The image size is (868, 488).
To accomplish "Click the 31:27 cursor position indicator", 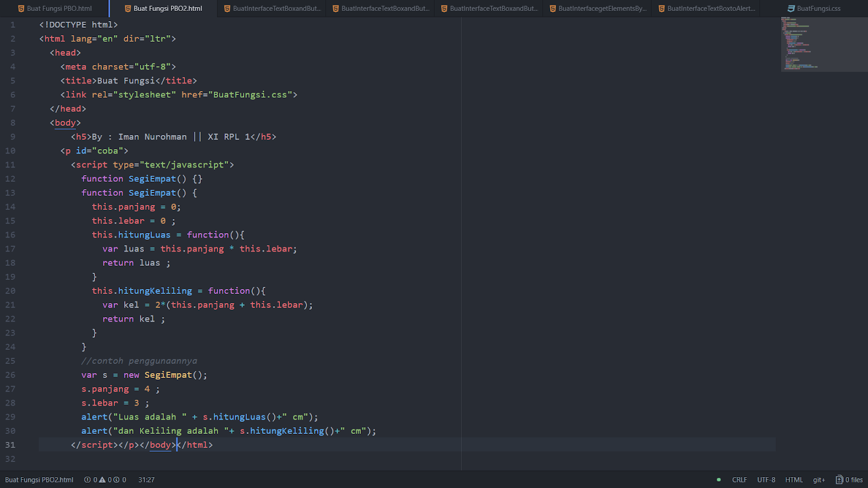I will click(x=146, y=480).
